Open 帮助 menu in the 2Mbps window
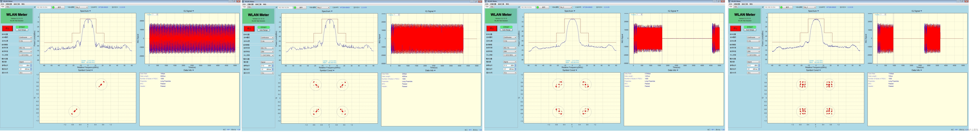 265,4
